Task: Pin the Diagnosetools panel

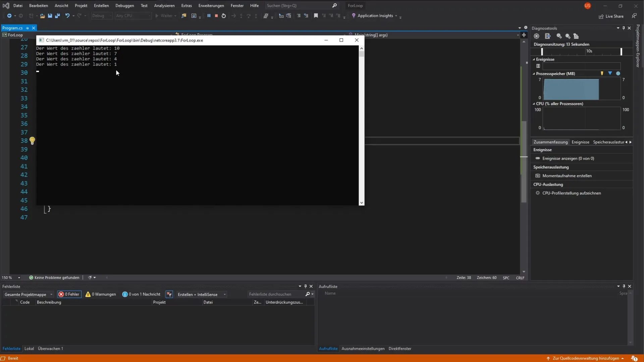Action: [624, 28]
